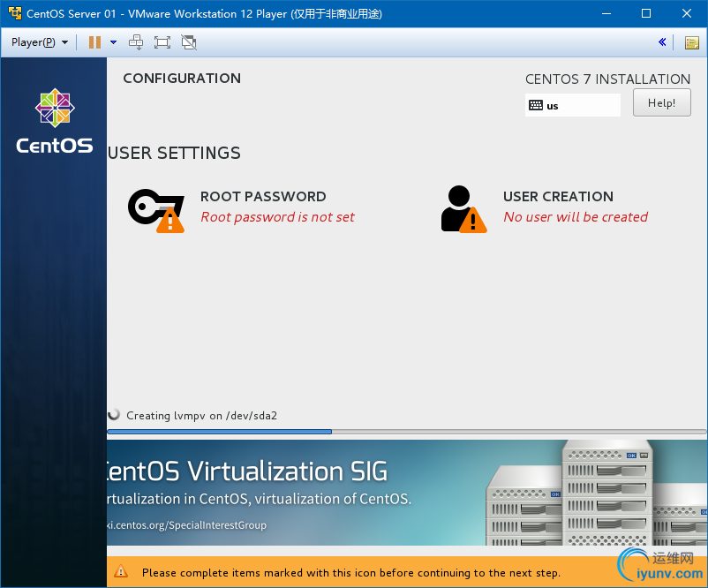Image resolution: width=708 pixels, height=588 pixels.
Task: Click the root password key icon
Action: click(x=156, y=210)
